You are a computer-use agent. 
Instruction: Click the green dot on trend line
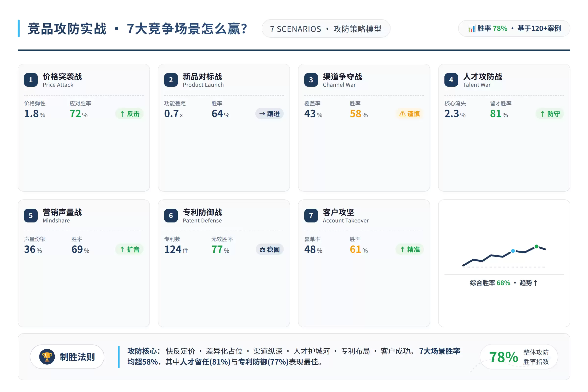[537, 247]
